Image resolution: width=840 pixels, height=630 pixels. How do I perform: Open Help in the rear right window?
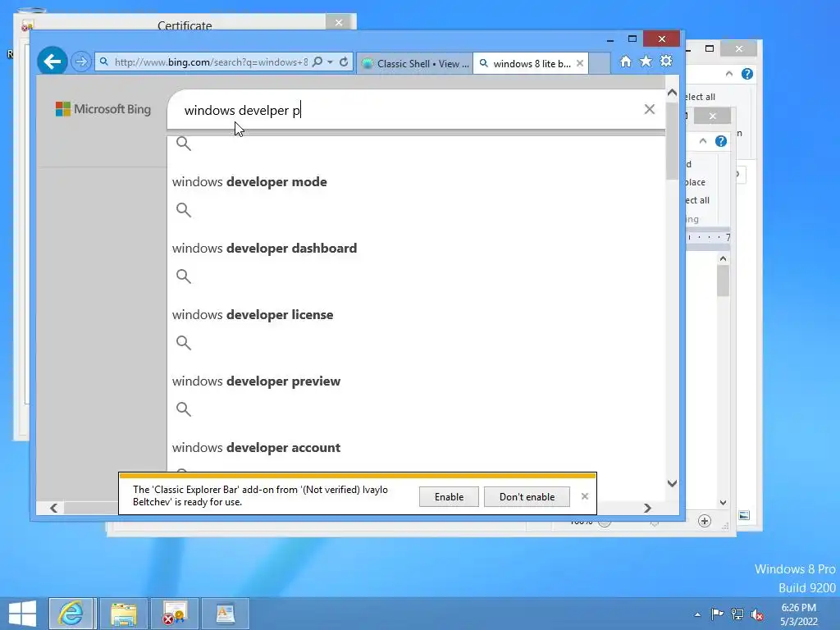746,74
